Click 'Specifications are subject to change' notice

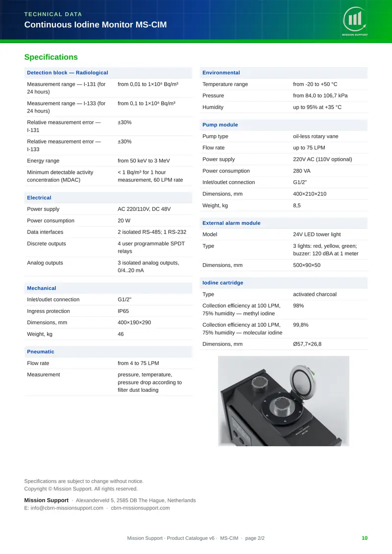84,481
